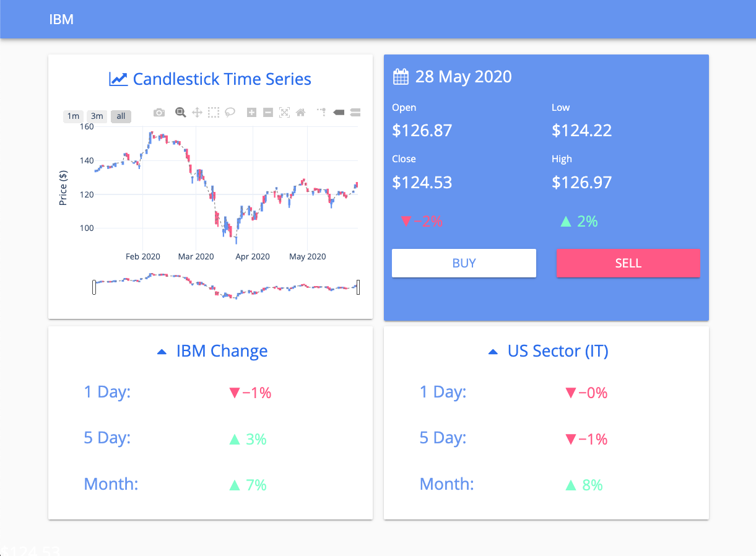Zoom out using the minus icon
756x556 pixels.
pyautogui.click(x=268, y=113)
